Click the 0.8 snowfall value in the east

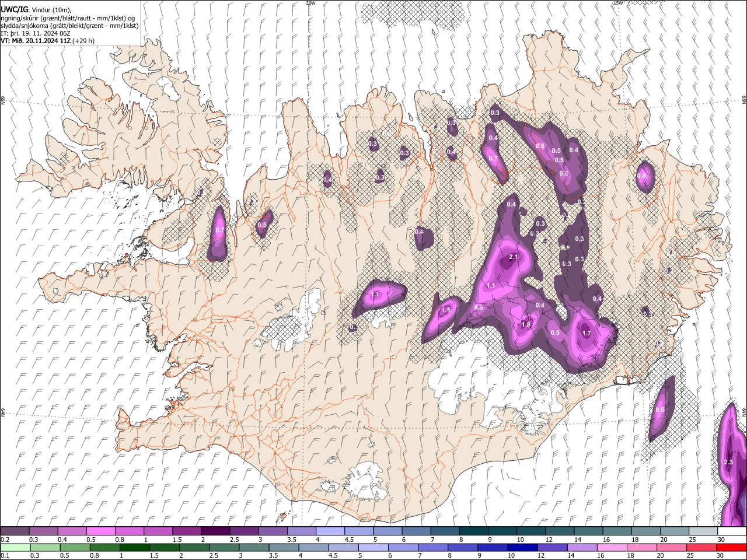[x=642, y=176]
